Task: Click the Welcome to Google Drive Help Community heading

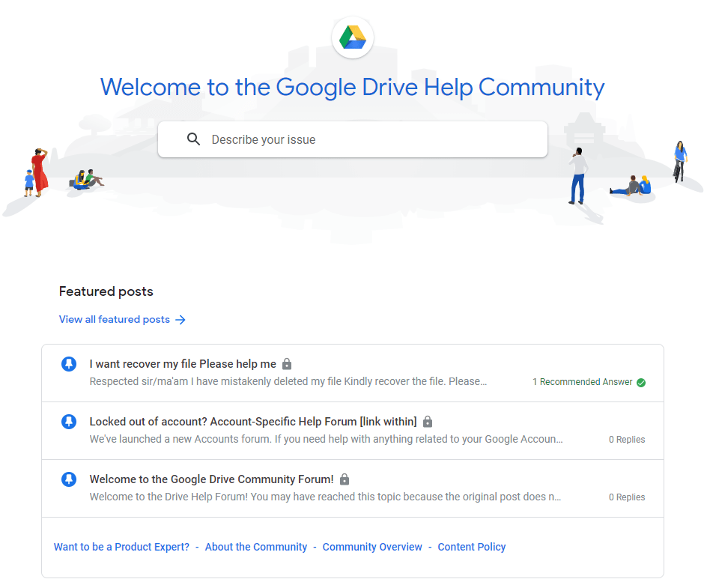Action: tap(352, 87)
